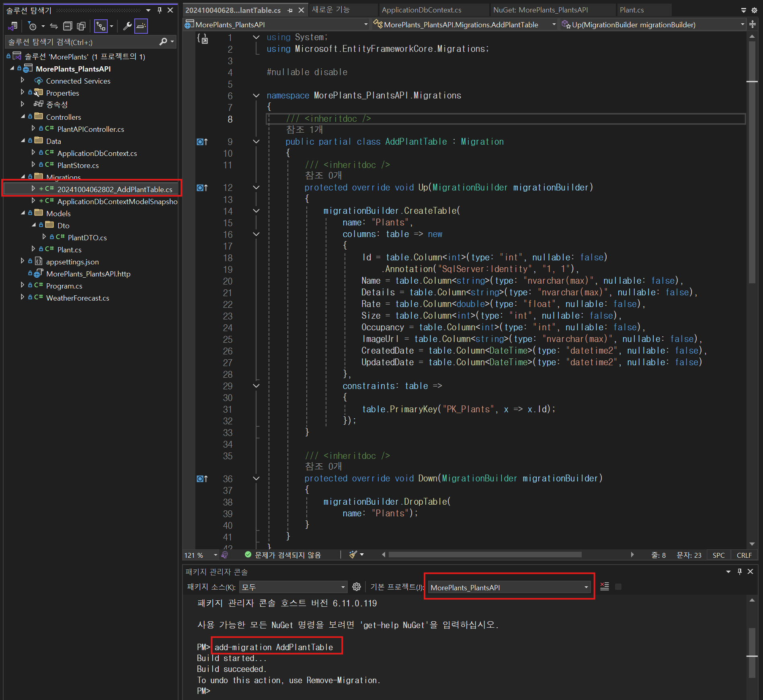Screen dimensions: 763x700
Task: Click the IntelliCode icon in editor footer
Action: pos(225,555)
